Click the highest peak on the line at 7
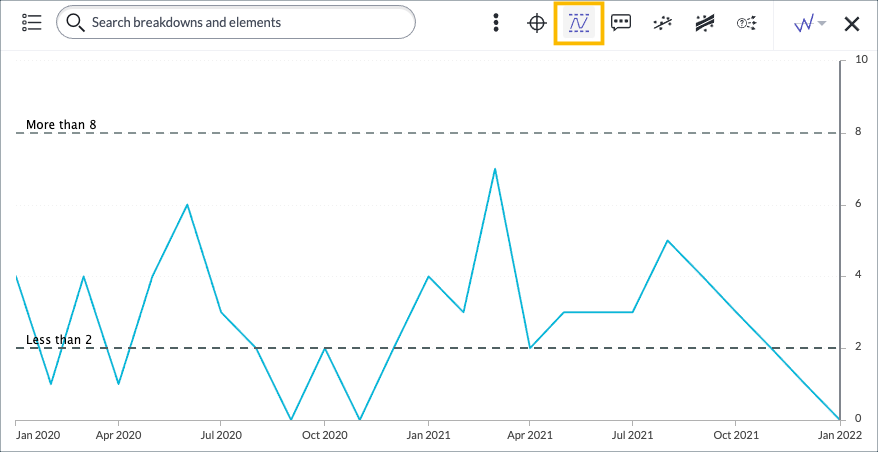Image resolution: width=878 pixels, height=452 pixels. pyautogui.click(x=495, y=169)
